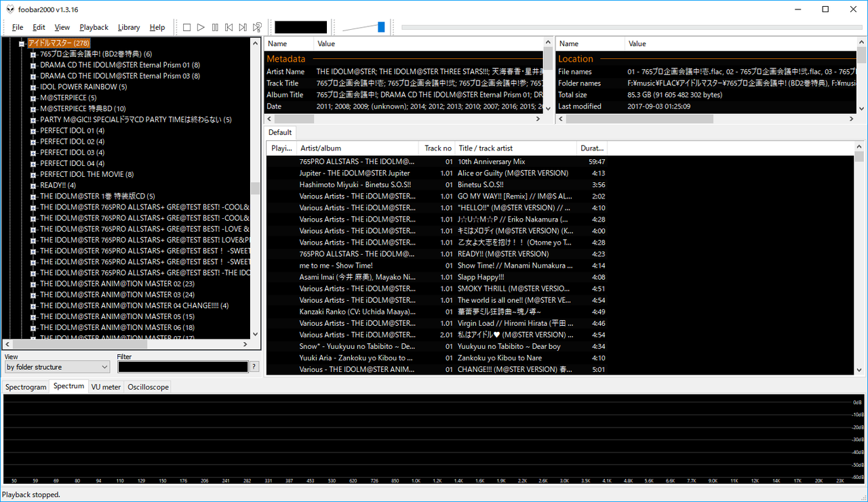Click the filter help '?' button
This screenshot has width=868, height=502.
pyautogui.click(x=254, y=367)
